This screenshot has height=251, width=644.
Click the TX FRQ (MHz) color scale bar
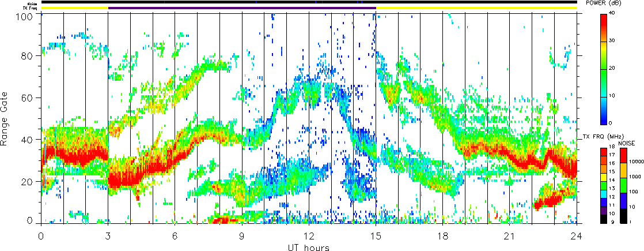(x=604, y=185)
